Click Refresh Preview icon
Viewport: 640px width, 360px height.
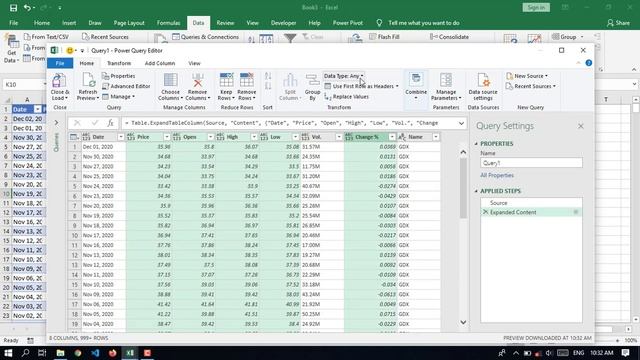(88, 80)
